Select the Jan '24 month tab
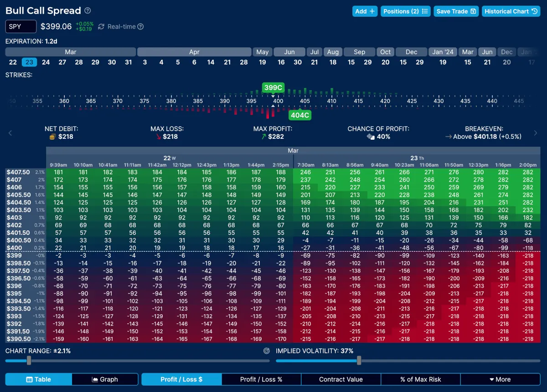 click(x=442, y=51)
